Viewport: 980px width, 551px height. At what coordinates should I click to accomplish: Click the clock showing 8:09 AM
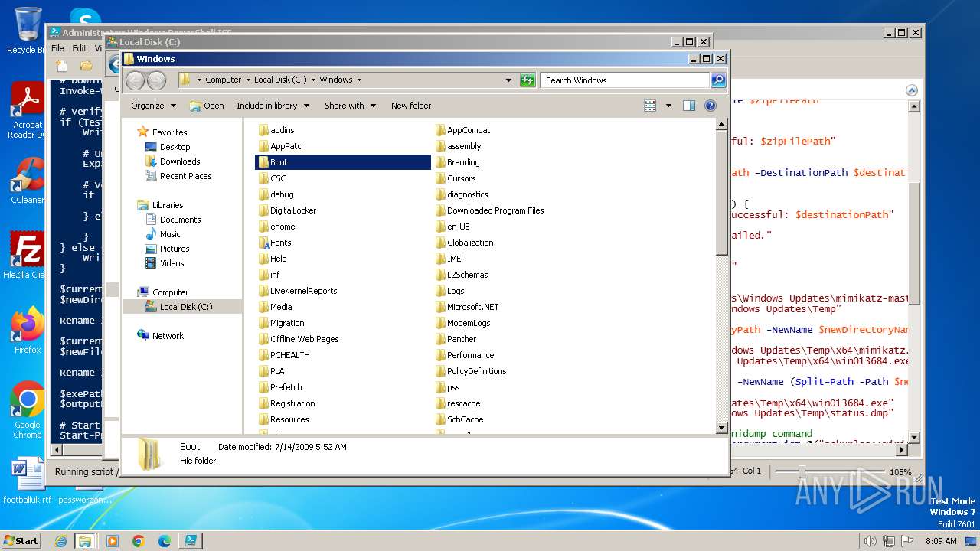click(x=941, y=541)
